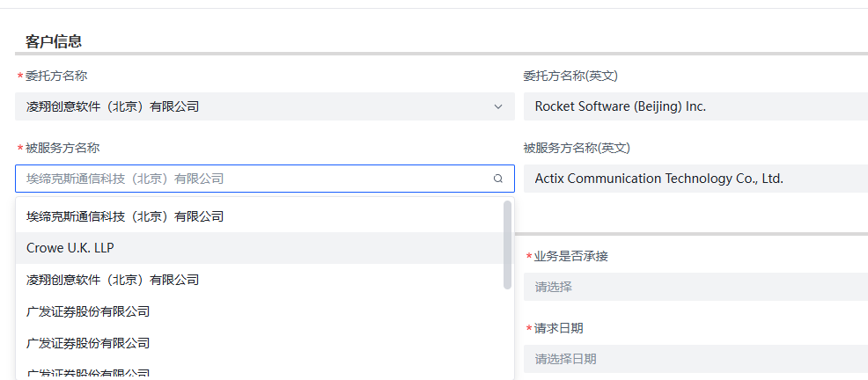Click the 客户信息 section heading
868x380 pixels.
point(54,41)
